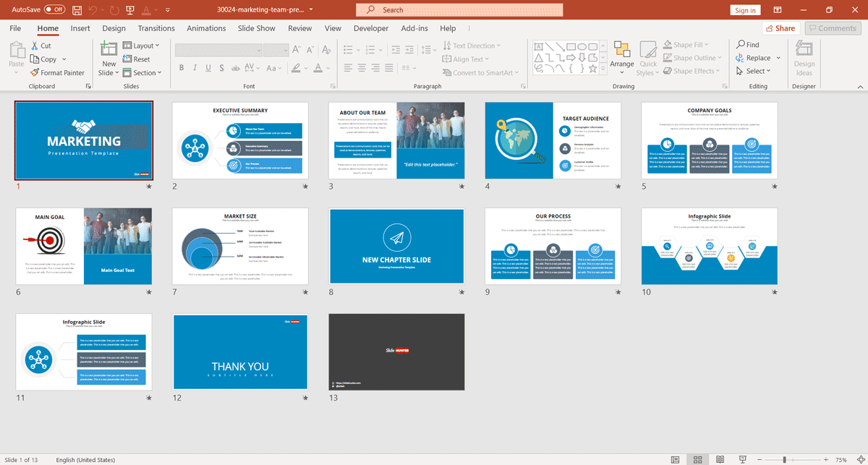Select the Text Box shape in gallery
Viewport: 868px width, 465px height.
(539, 46)
